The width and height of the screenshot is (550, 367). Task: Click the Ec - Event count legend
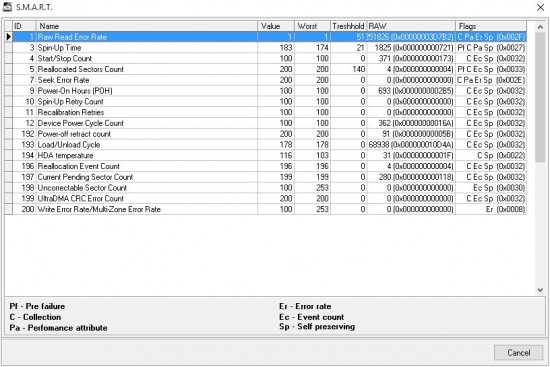[x=311, y=317]
